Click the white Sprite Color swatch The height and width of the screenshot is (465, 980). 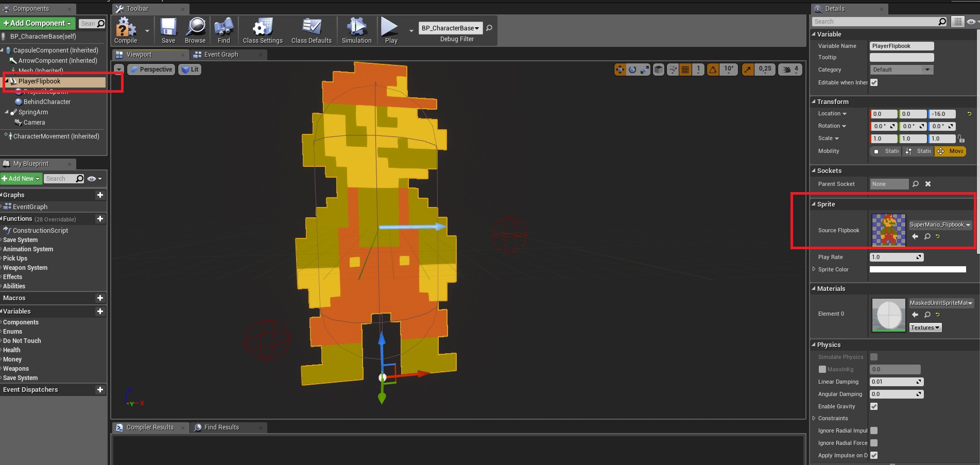917,269
